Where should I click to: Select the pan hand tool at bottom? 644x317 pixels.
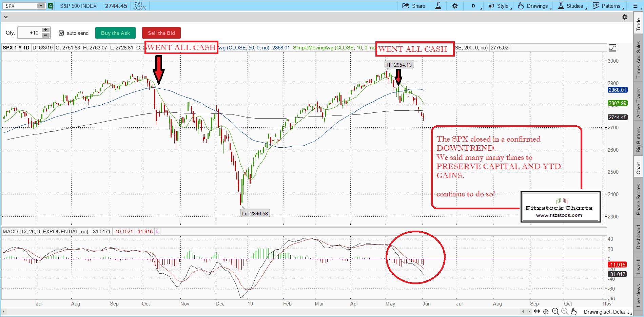(574, 312)
